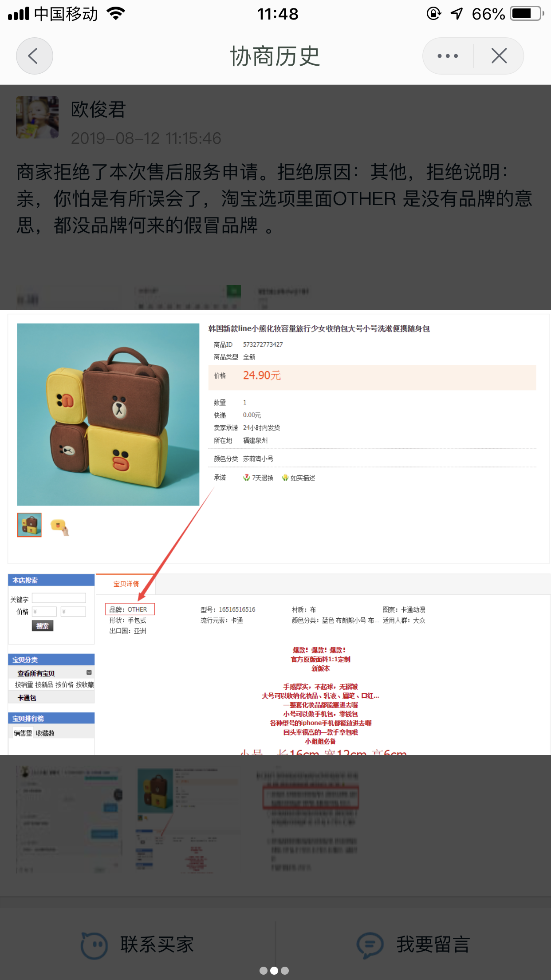Tap the back arrow button
This screenshot has height=980, width=551.
click(x=35, y=56)
